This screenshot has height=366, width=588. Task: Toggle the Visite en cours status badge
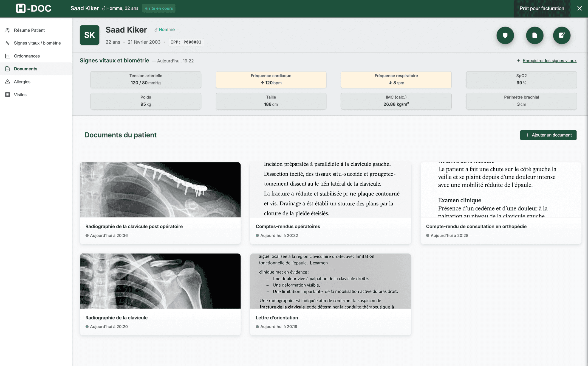[159, 8]
